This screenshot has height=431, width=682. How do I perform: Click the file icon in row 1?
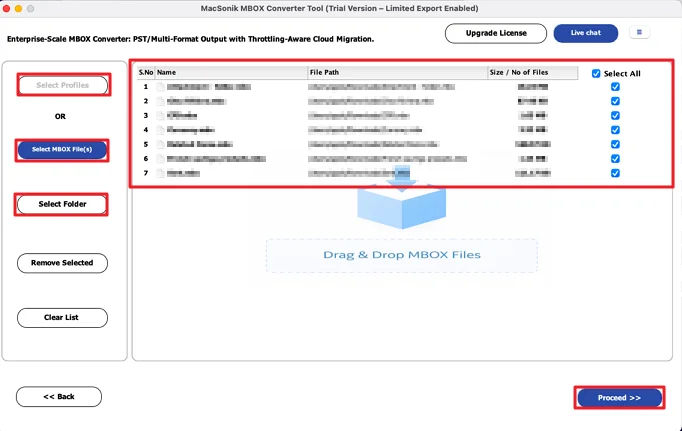click(161, 87)
